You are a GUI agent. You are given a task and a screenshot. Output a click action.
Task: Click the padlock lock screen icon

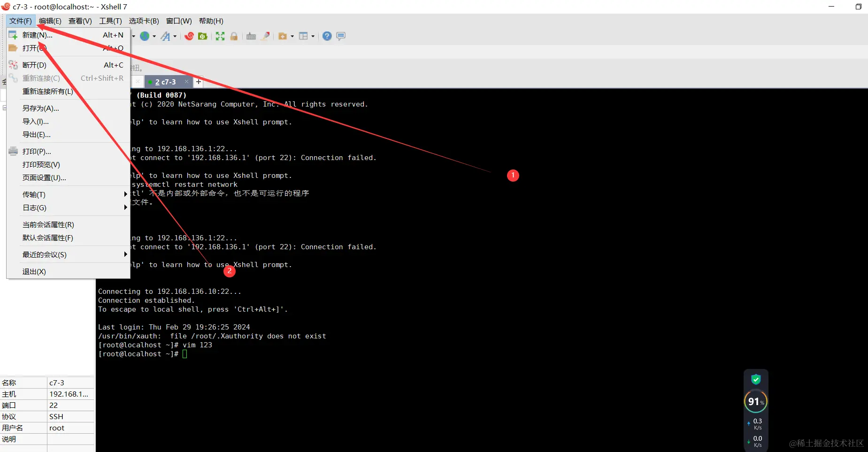pyautogui.click(x=234, y=36)
